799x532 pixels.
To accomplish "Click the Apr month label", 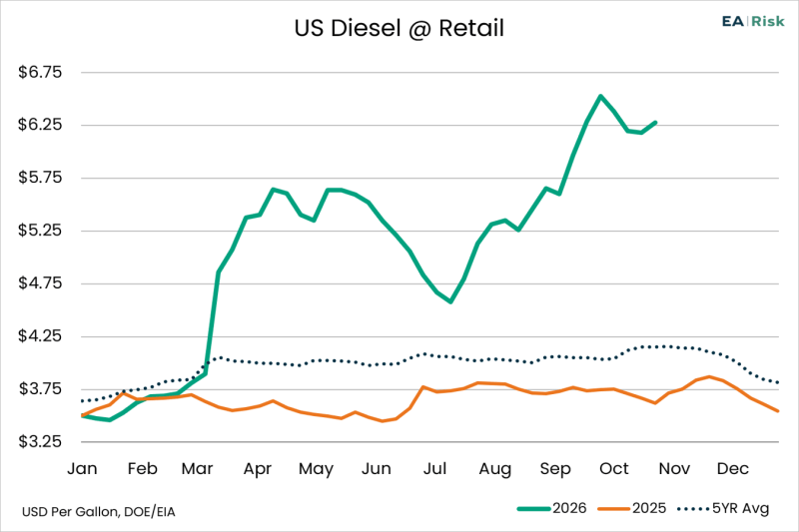I will [258, 469].
